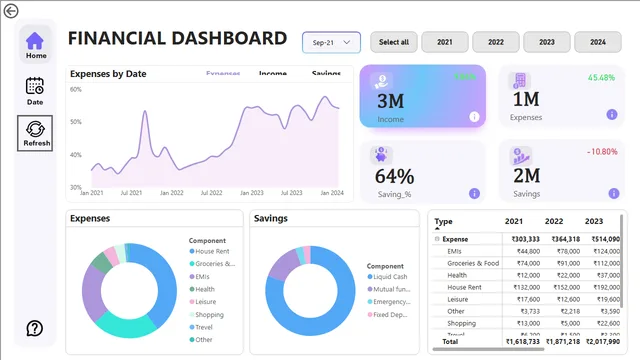Viewport: 640px width, 360px height.
Task: Filter by year 2022 button
Action: 496,42
